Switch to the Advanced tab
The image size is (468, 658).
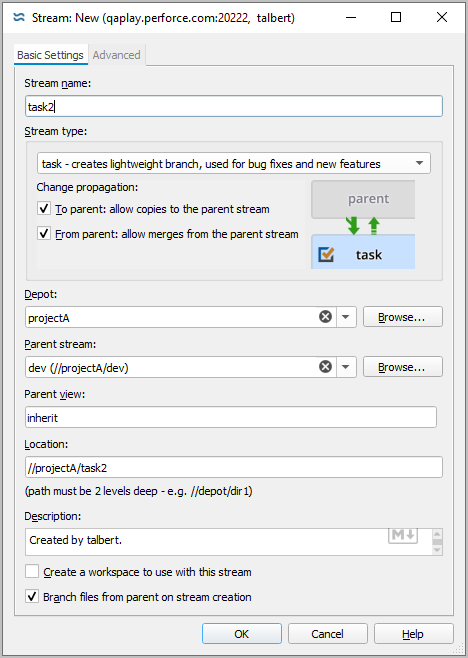pyautogui.click(x=117, y=55)
